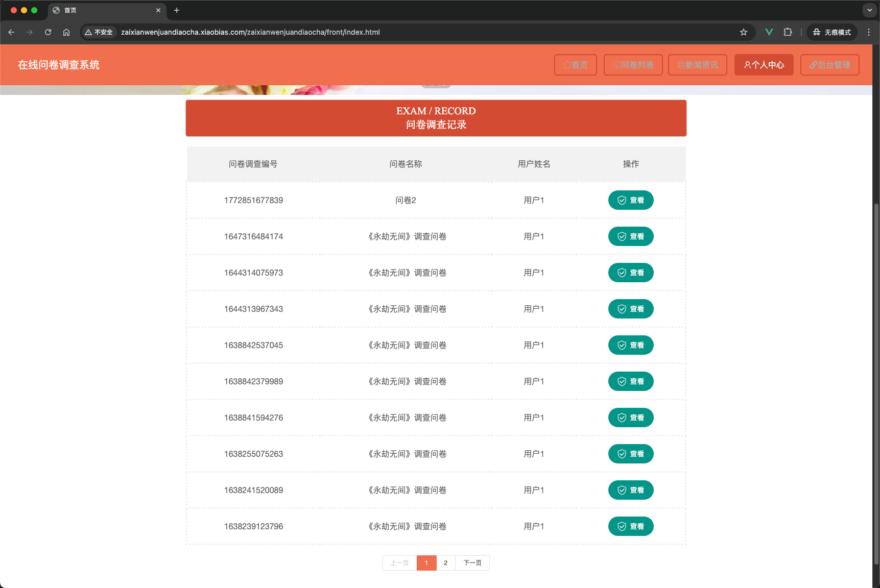Close the 首页 browser tab
Viewport: 880px width, 588px height.
(158, 10)
